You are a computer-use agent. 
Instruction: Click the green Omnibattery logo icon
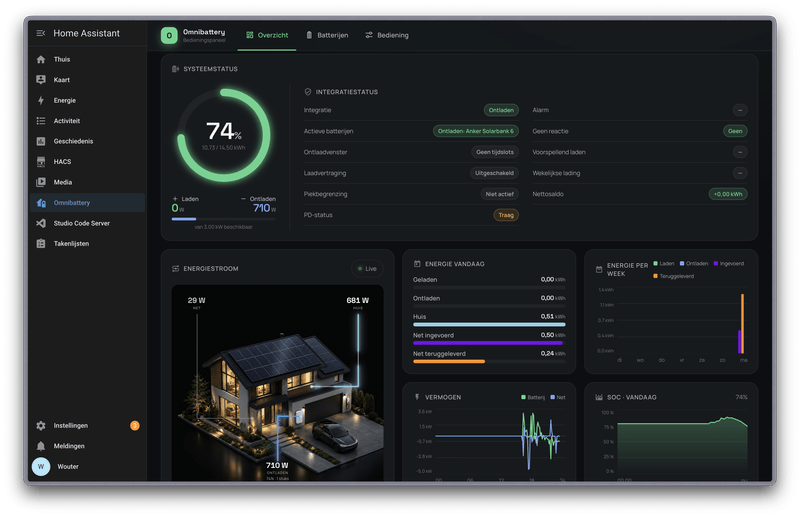click(x=169, y=36)
